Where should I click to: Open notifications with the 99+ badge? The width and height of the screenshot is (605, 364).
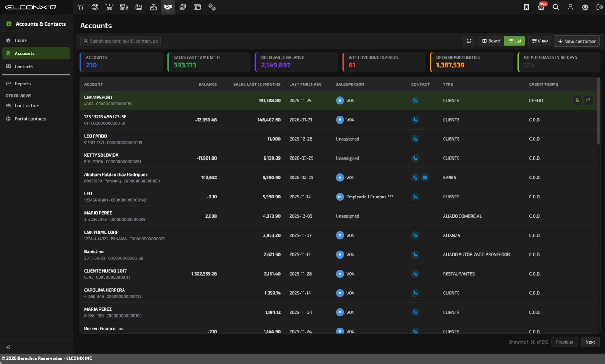[x=541, y=7]
